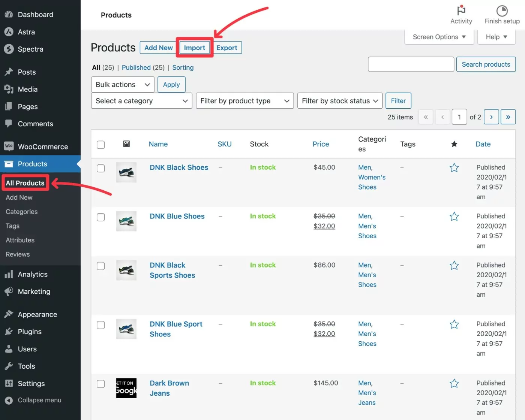The image size is (525, 420).
Task: Click the image column header icon
Action: pos(127,144)
